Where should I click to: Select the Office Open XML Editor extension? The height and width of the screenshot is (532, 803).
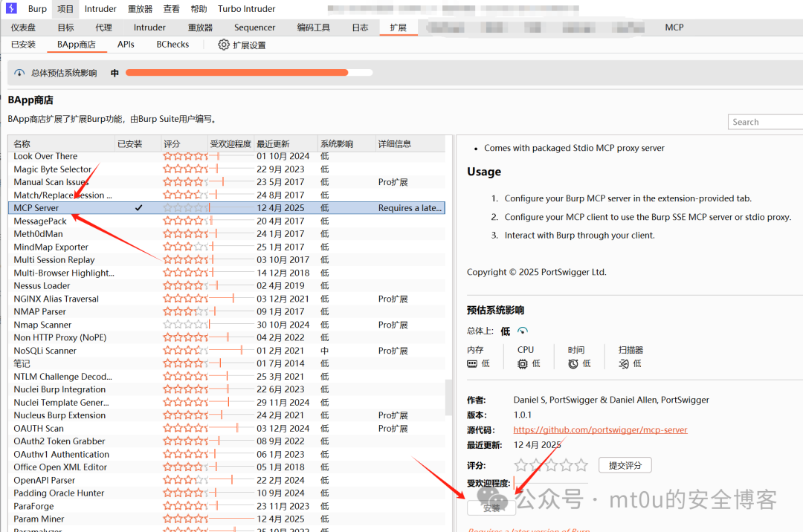pyautogui.click(x=226, y=467)
